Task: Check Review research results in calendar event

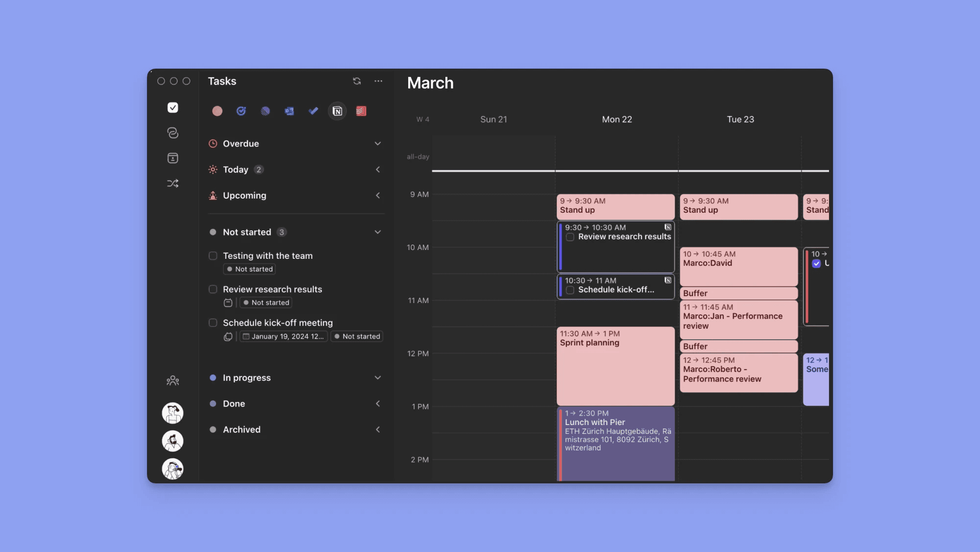Action: click(x=570, y=237)
